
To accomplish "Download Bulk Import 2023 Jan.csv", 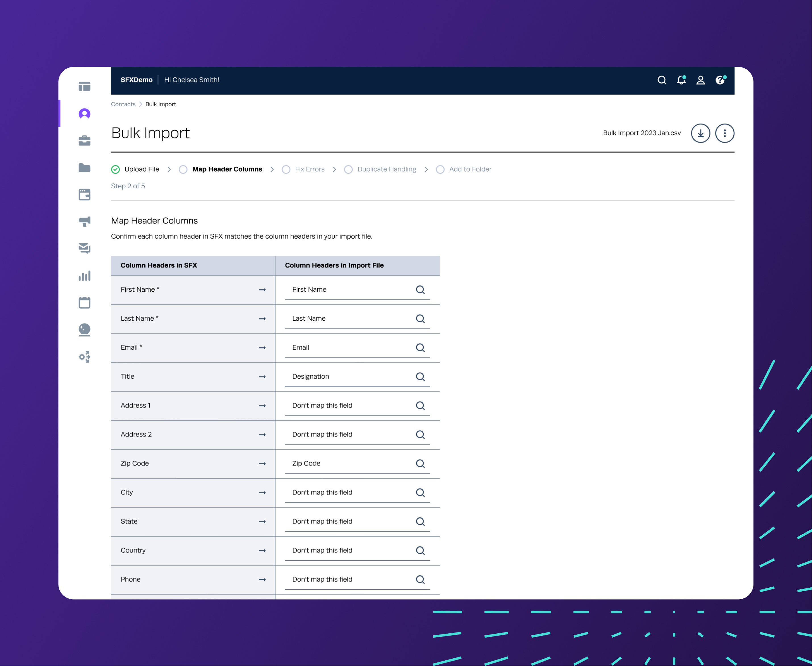I will [x=700, y=133].
